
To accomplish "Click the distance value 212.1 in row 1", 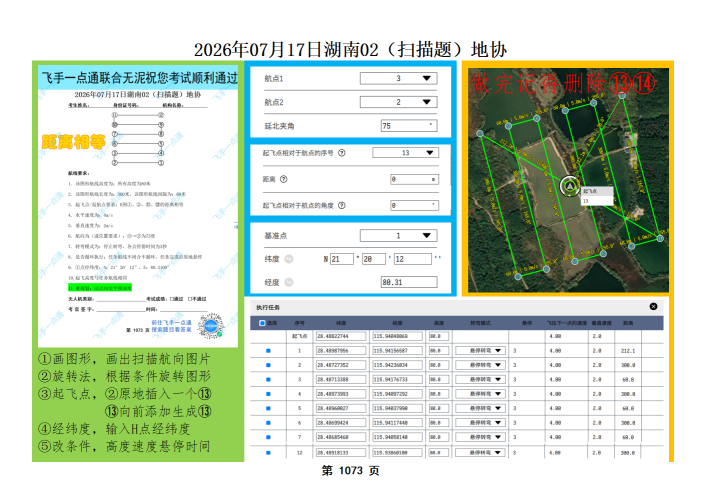I will (628, 351).
